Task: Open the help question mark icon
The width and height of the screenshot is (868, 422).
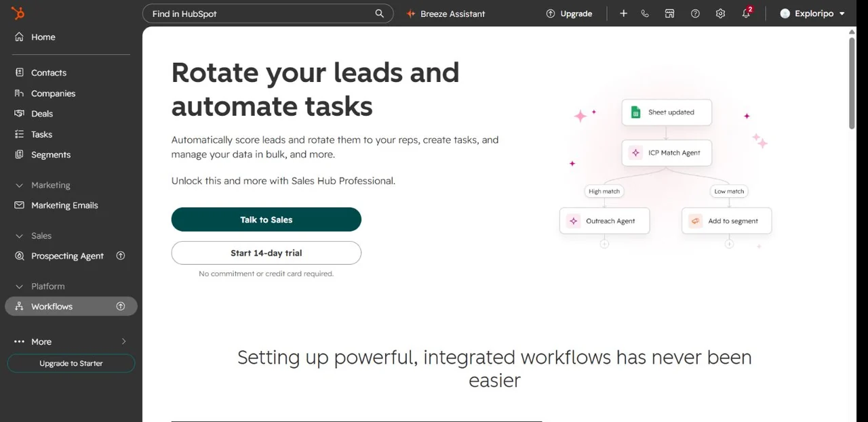Action: coord(695,14)
